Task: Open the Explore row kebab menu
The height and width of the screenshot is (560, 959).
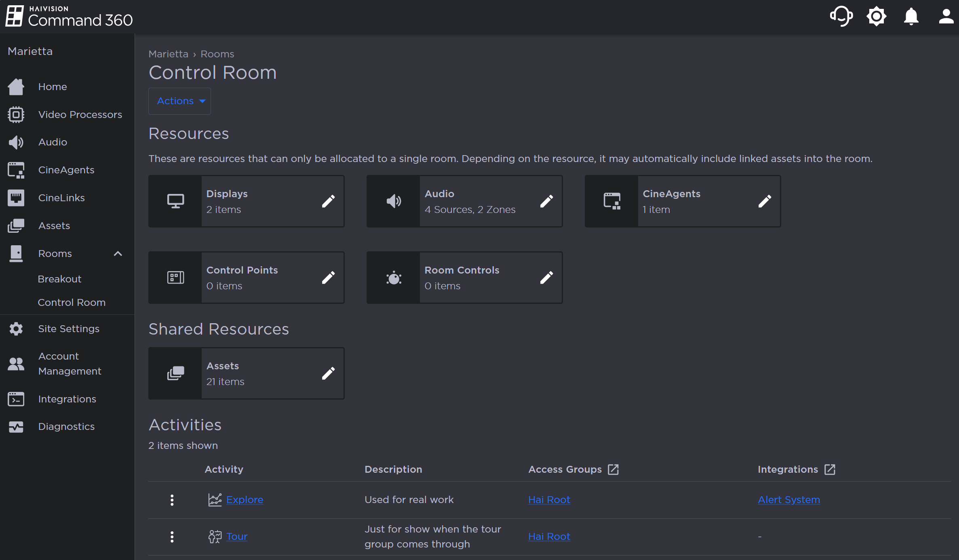Action: 172,500
